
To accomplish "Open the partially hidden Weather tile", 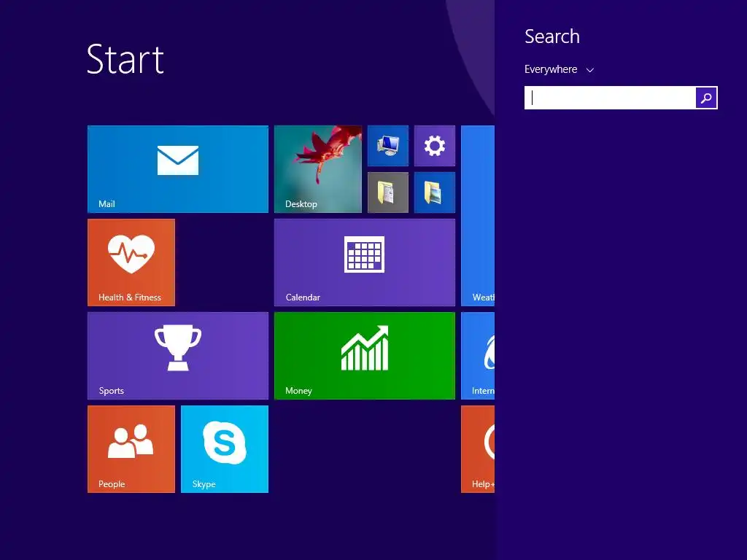I will [478, 216].
